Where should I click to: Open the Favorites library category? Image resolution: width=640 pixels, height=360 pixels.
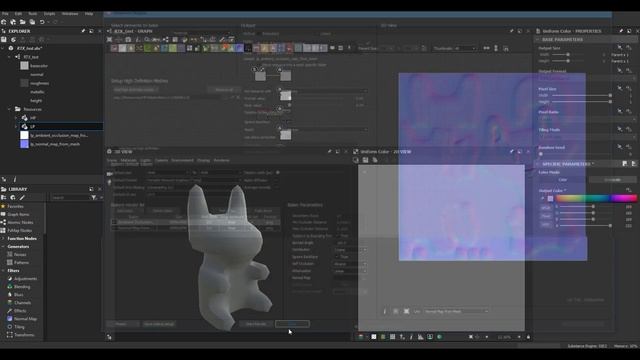[x=15, y=207]
